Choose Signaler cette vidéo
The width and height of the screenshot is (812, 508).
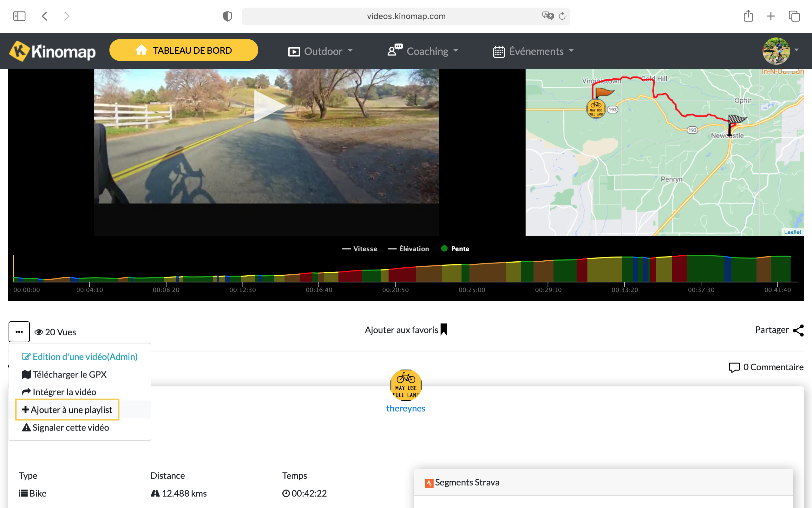coord(65,427)
